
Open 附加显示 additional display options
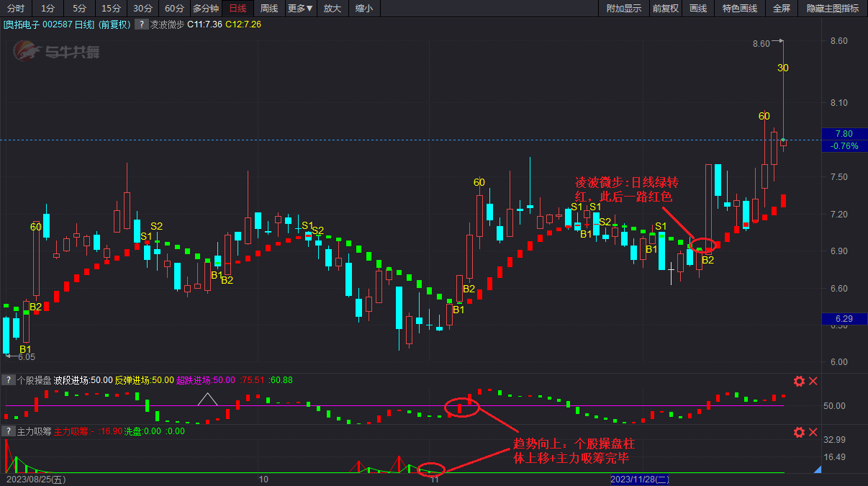[x=623, y=9]
